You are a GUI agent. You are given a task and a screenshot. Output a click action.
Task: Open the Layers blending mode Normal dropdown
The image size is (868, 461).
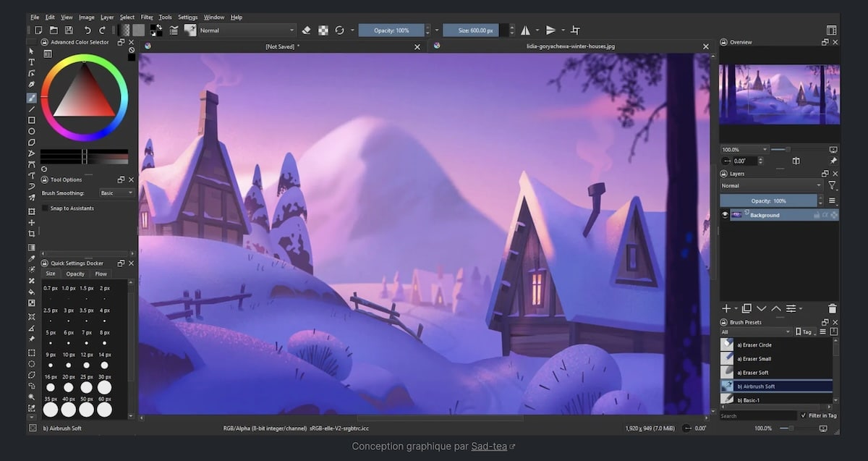[x=772, y=186]
